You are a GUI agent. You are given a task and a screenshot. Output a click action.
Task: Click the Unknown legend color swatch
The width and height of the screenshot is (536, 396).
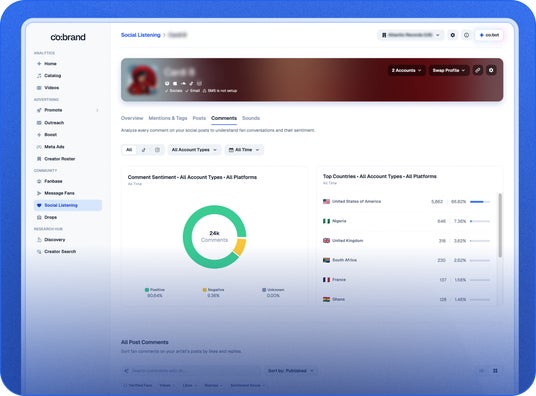tap(264, 290)
